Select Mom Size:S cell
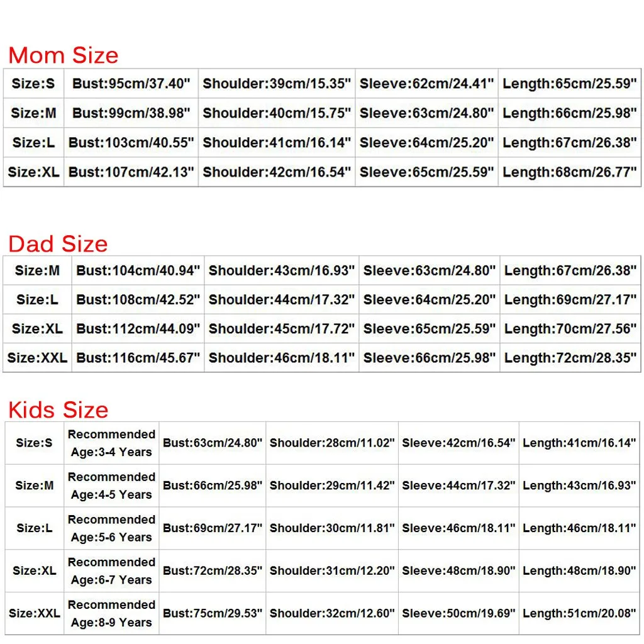The width and height of the screenshot is (644, 644). [33, 84]
